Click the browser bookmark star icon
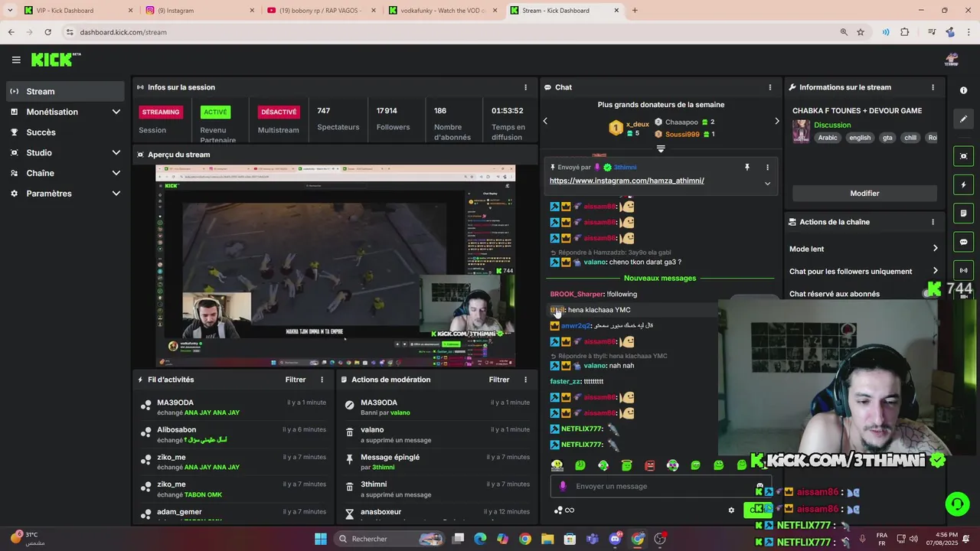The width and height of the screenshot is (980, 551). coord(861,32)
